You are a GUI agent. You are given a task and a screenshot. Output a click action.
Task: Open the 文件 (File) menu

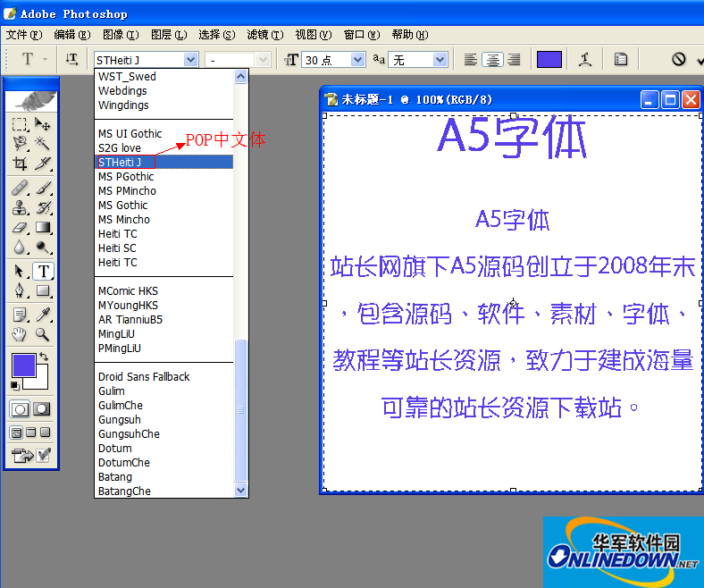coord(24,35)
